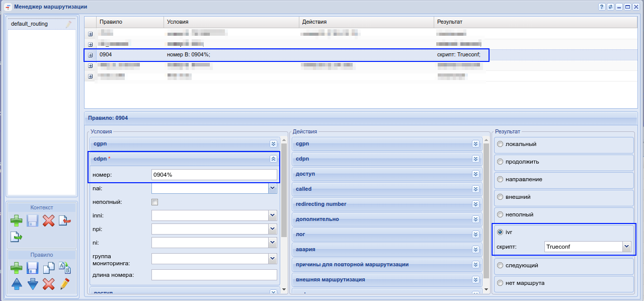
Task: Refresh the routing manager window
Action: point(610,7)
